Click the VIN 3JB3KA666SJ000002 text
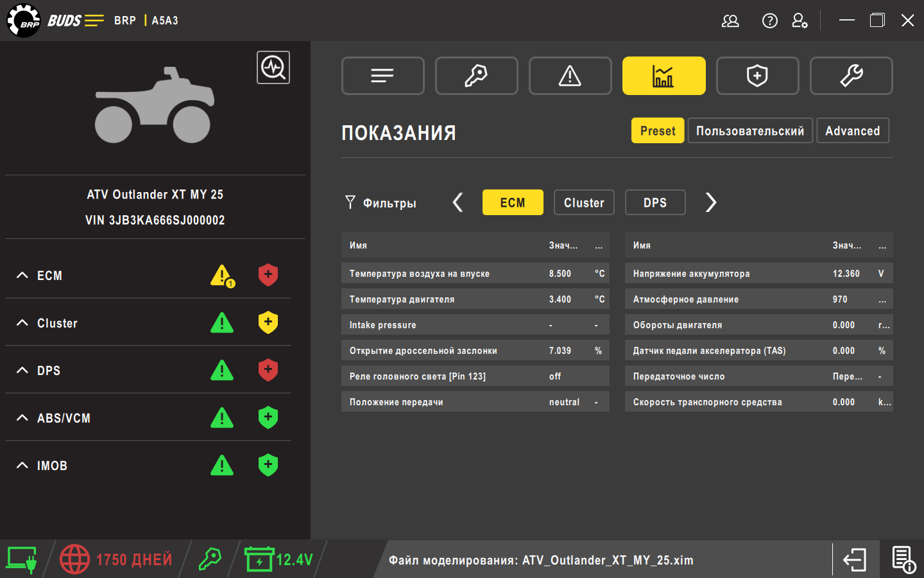 (155, 220)
